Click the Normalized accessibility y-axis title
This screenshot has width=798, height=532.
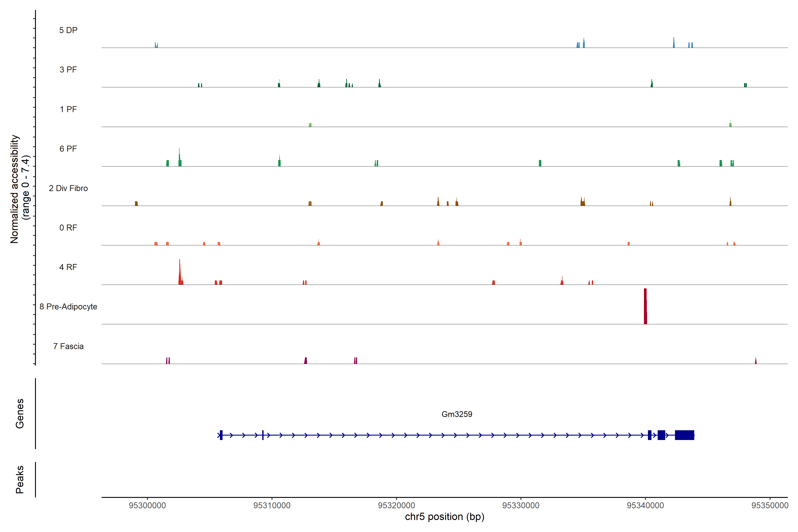[x=20, y=189]
